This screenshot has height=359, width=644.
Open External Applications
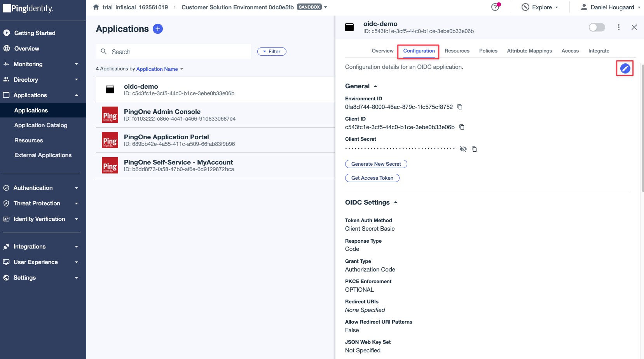point(43,155)
